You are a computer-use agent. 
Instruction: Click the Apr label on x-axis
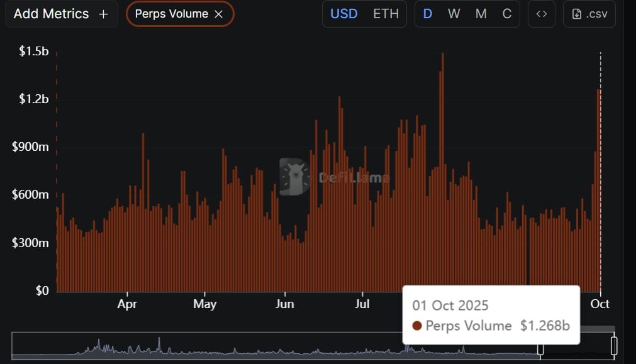[x=127, y=304]
